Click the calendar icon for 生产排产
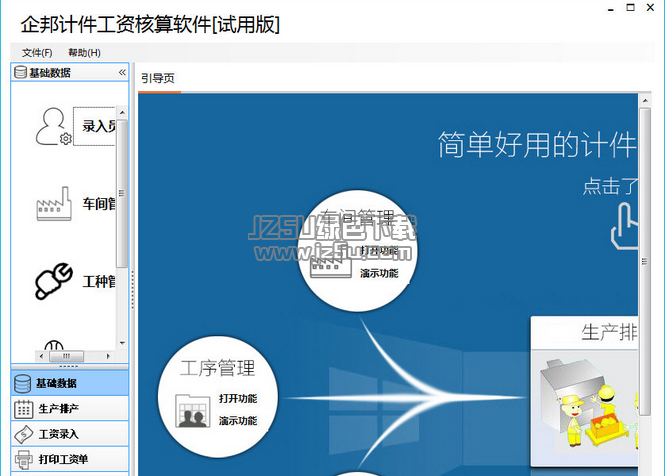 click(23, 409)
